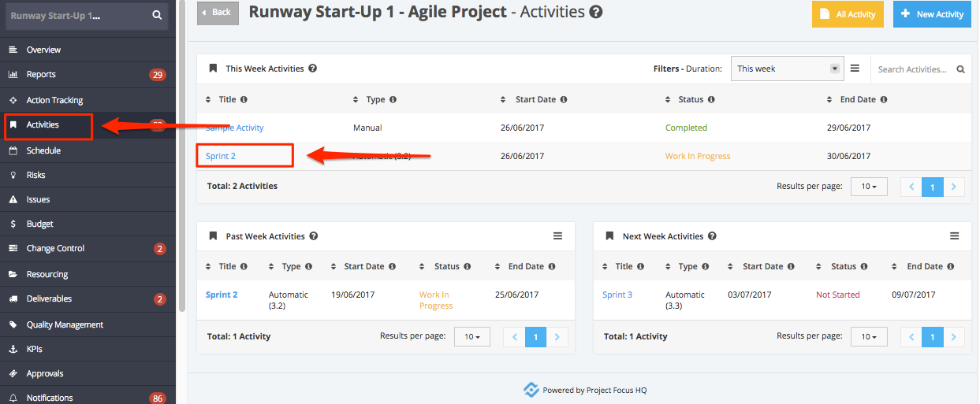980x404 pixels.
Task: Click the Back button
Action: point(218,13)
